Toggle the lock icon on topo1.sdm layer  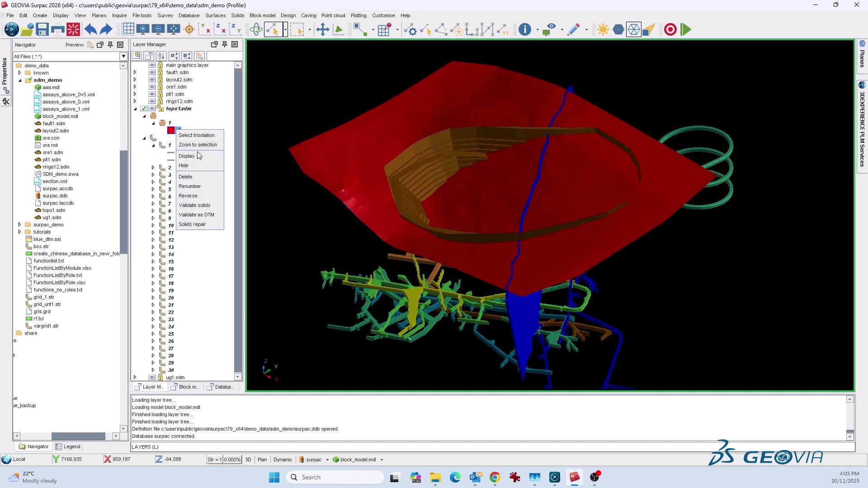(x=160, y=109)
